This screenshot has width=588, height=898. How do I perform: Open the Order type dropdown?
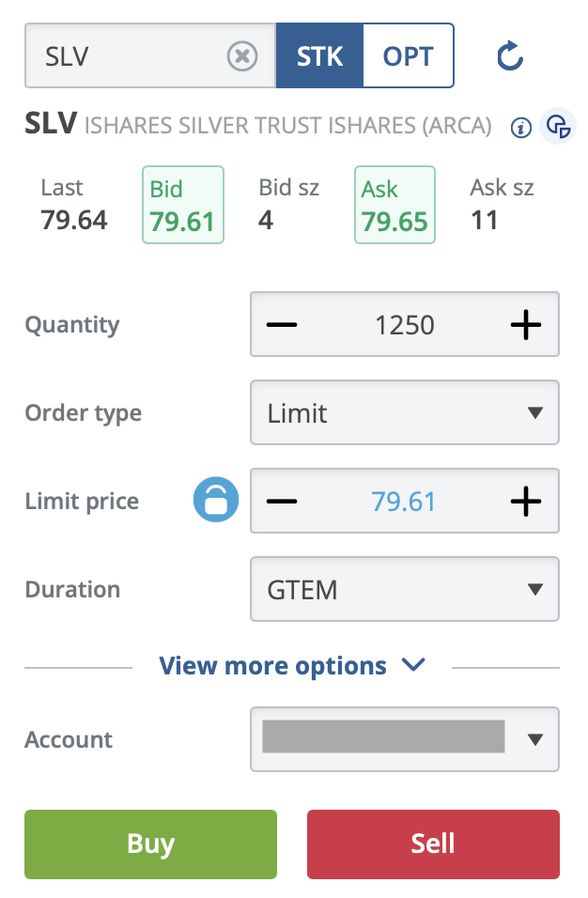(405, 412)
